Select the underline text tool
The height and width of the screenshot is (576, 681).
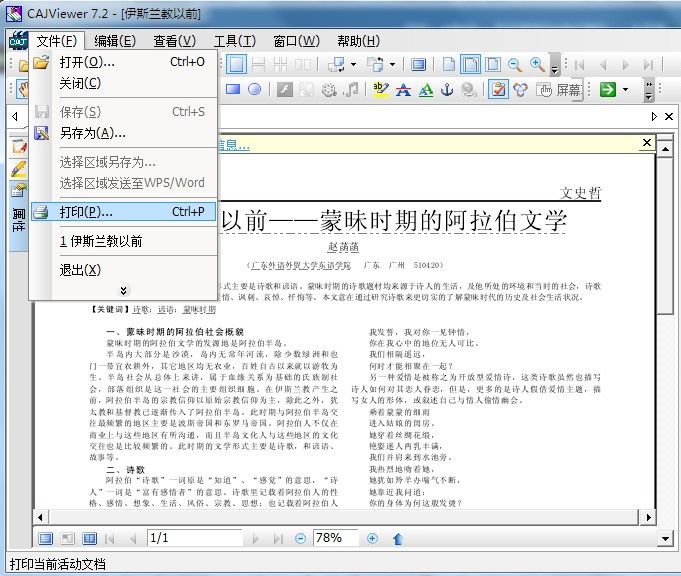click(x=426, y=89)
